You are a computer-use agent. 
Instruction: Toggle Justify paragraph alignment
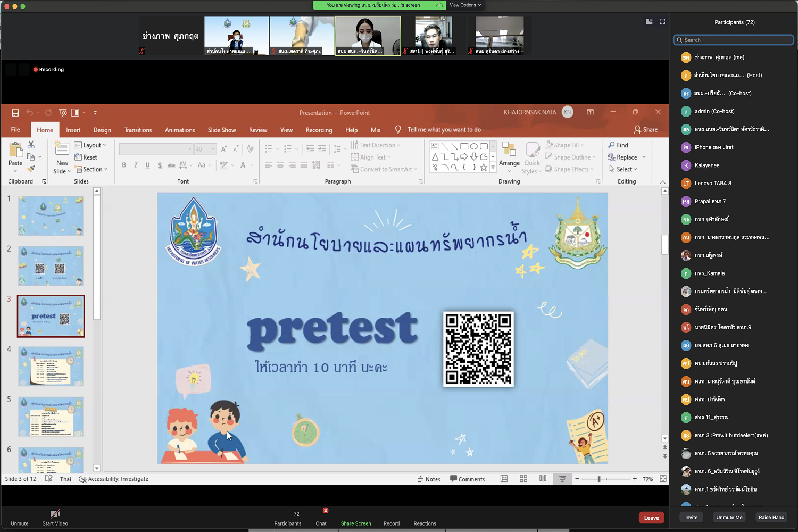pyautogui.click(x=304, y=165)
